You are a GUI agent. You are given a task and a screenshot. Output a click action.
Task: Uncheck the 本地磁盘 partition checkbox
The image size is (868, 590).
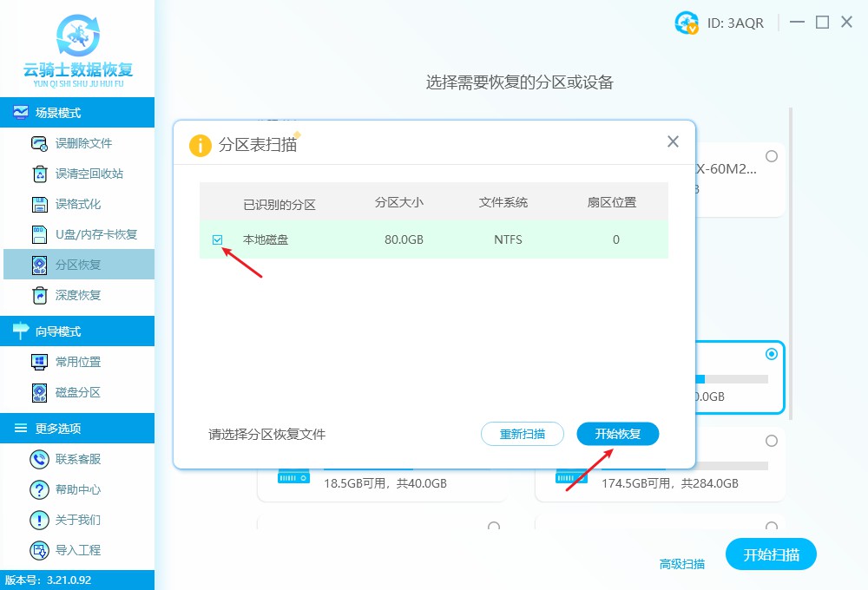tap(218, 239)
